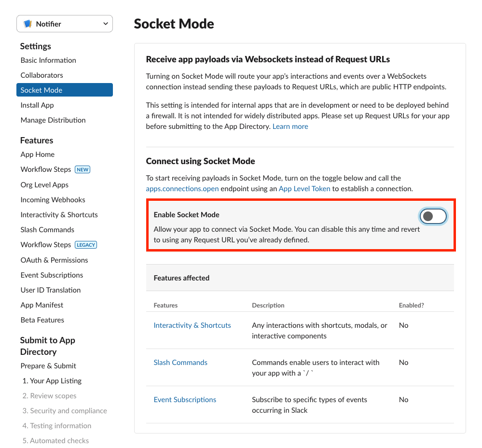Image resolution: width=482 pixels, height=448 pixels.
Task: Go to OAuth & Permissions
Action: click(54, 260)
